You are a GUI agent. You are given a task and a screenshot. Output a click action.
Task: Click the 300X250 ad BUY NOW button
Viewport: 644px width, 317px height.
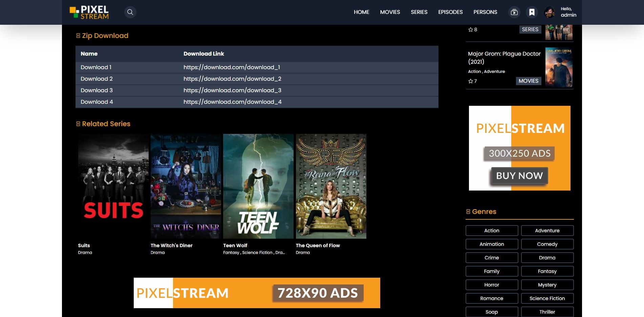519,176
